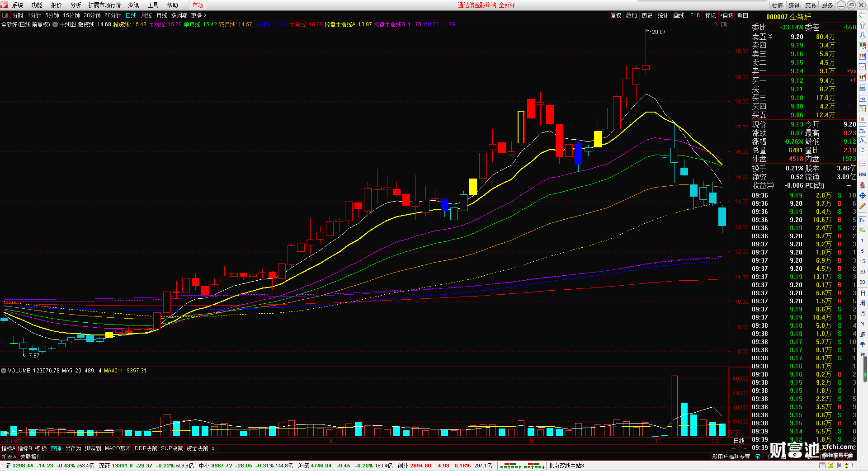Open the 功能 menu

[x=37, y=5]
